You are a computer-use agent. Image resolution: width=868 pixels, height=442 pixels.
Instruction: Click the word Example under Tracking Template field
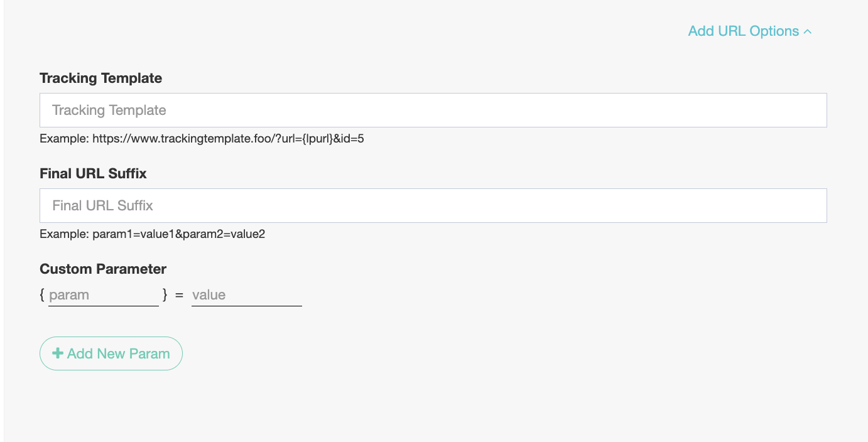pos(64,139)
